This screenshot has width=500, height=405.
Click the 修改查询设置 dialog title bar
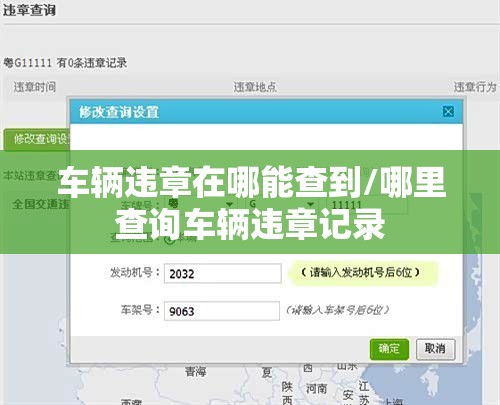click(x=266, y=112)
